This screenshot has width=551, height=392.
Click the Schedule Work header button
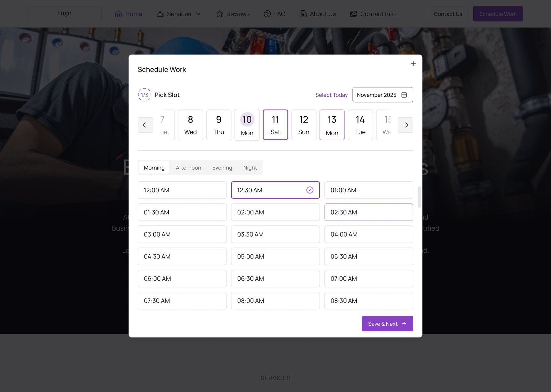click(x=498, y=14)
